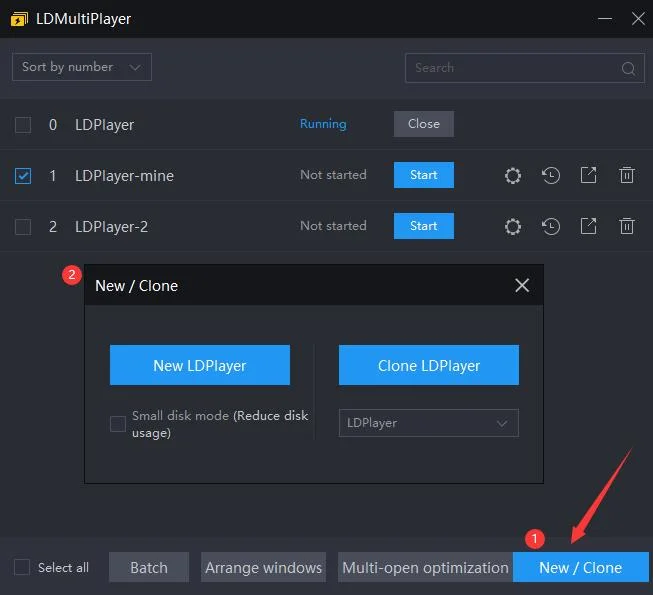Click the Running status text
Image resolution: width=653 pixels, height=595 pixels.
click(x=323, y=124)
